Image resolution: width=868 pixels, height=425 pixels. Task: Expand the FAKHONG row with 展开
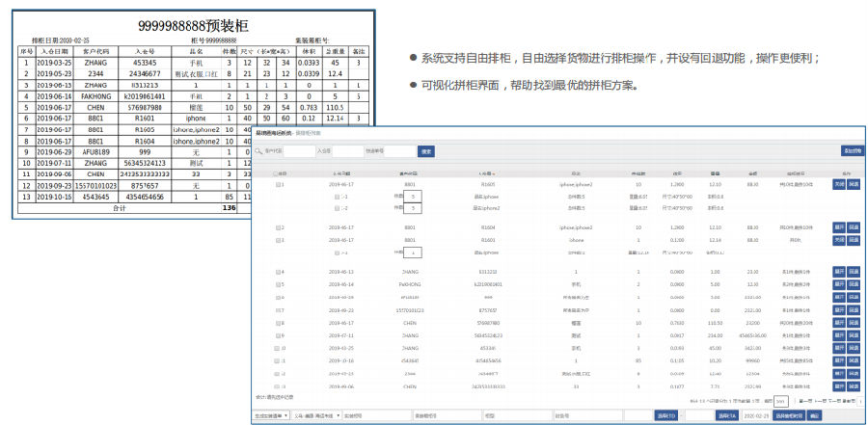[x=839, y=284]
